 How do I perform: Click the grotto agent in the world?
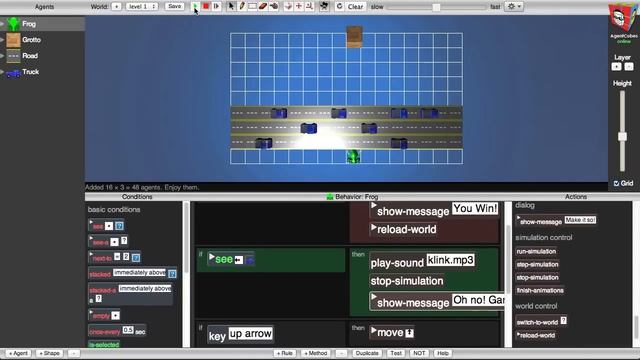pos(354,37)
